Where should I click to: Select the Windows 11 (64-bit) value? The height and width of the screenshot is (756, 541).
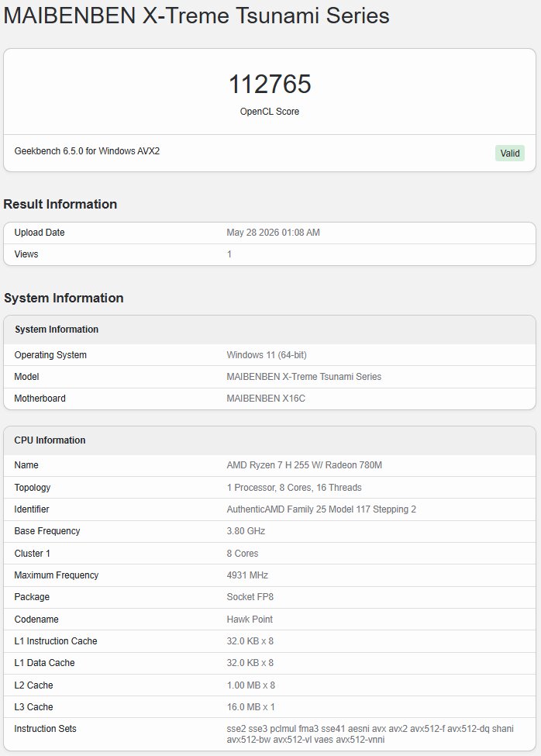tap(267, 355)
